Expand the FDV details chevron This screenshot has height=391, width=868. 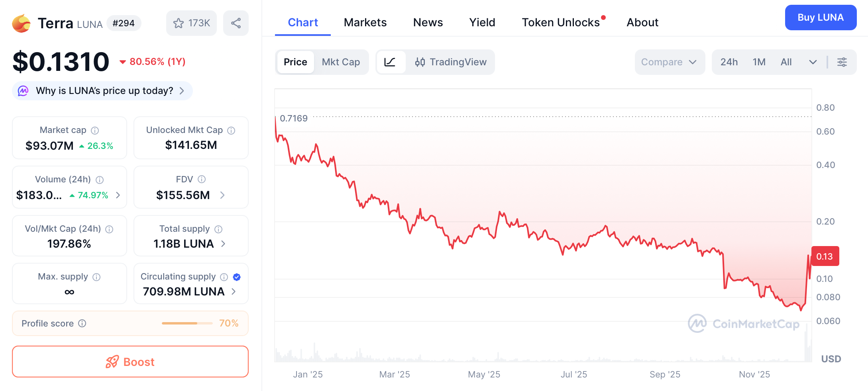point(223,195)
